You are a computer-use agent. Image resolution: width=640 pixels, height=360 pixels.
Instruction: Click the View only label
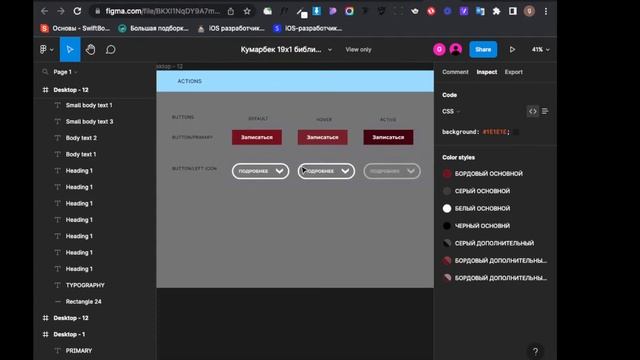[x=358, y=49]
